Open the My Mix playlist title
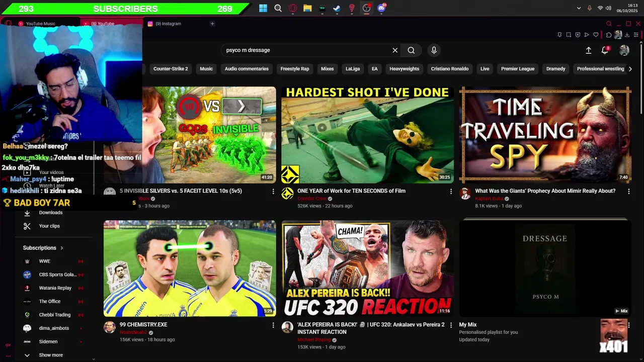644x362 pixels. pyautogui.click(x=467, y=325)
